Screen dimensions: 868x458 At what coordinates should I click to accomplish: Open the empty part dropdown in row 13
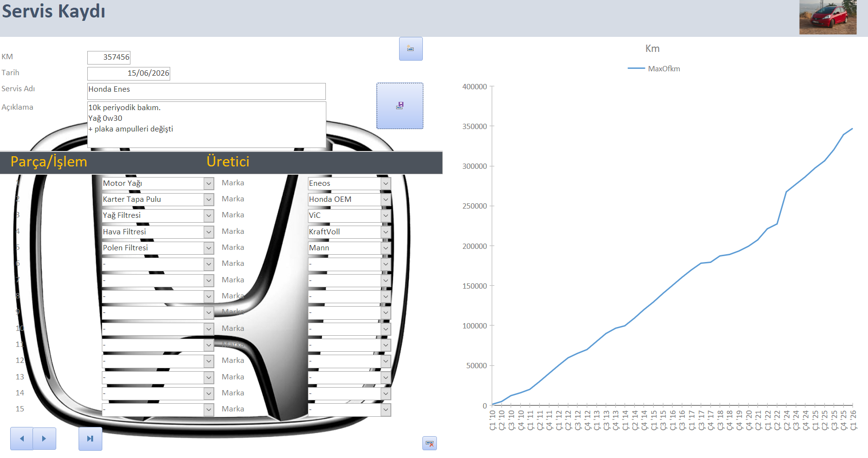point(209,377)
